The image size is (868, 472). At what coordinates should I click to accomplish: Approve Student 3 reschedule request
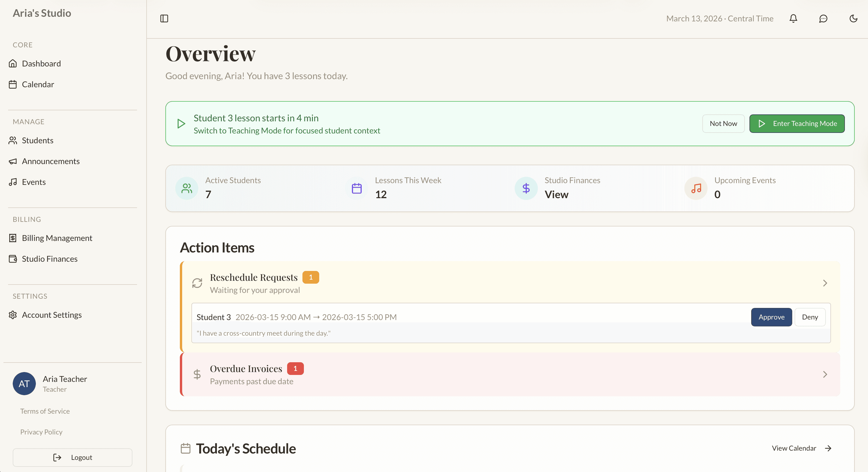tap(771, 317)
